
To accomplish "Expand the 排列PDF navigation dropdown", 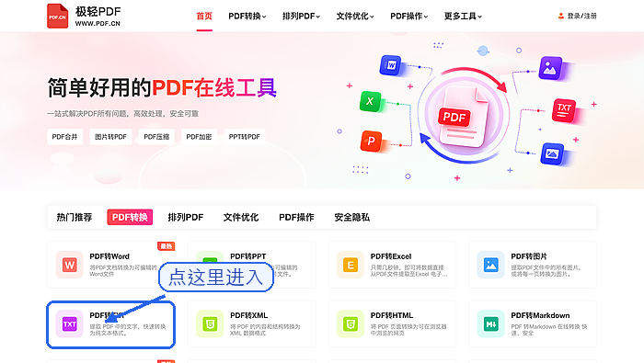I will [301, 16].
